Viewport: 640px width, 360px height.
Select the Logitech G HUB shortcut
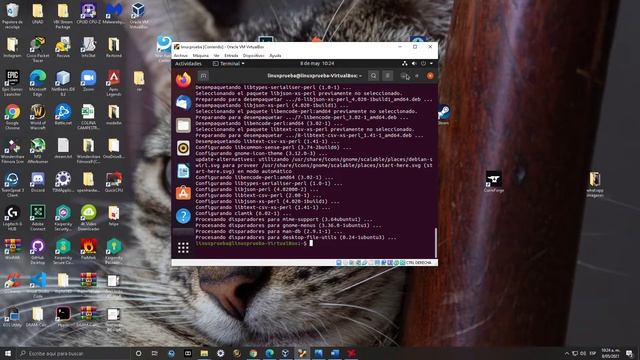click(x=12, y=218)
